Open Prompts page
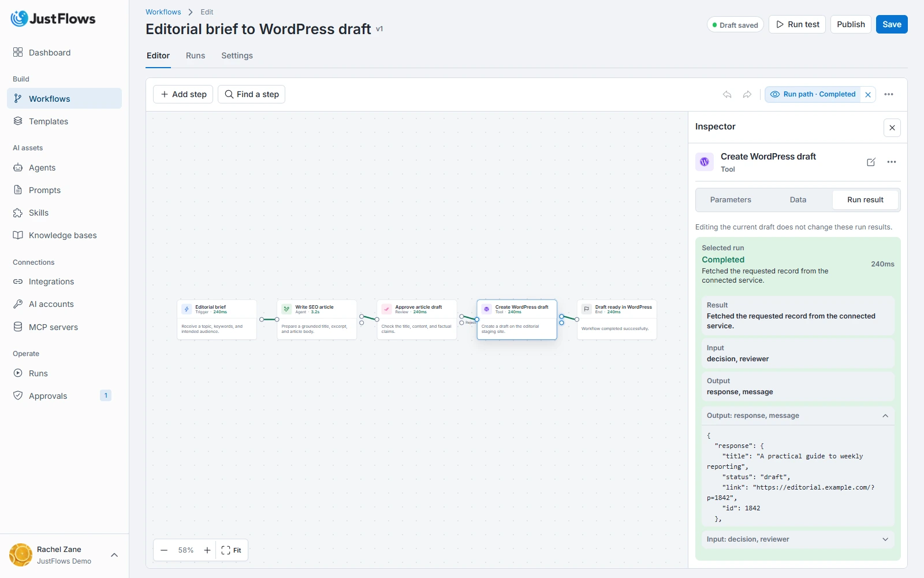Viewport: 924px width, 578px height. click(x=64, y=190)
